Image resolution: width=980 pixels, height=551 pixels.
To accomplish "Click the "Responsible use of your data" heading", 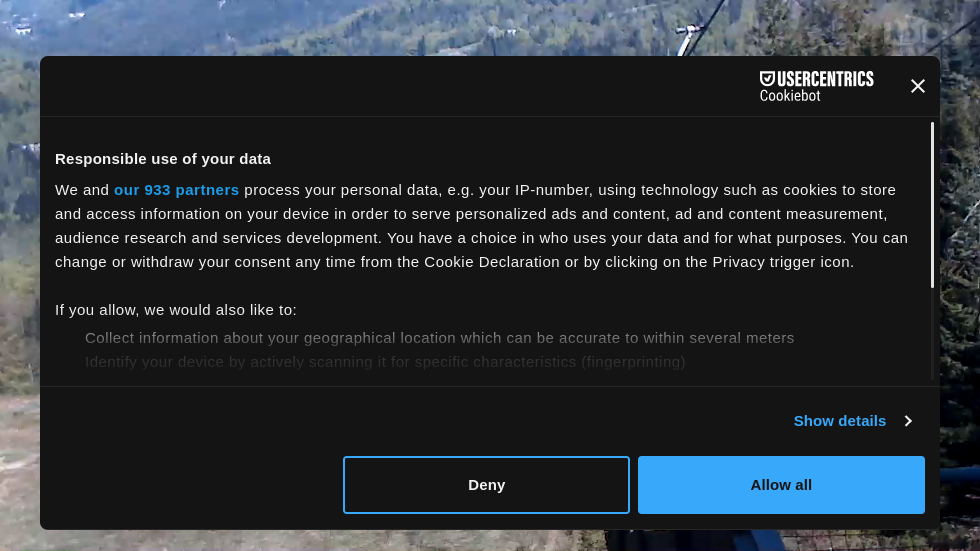I will pos(163,159).
